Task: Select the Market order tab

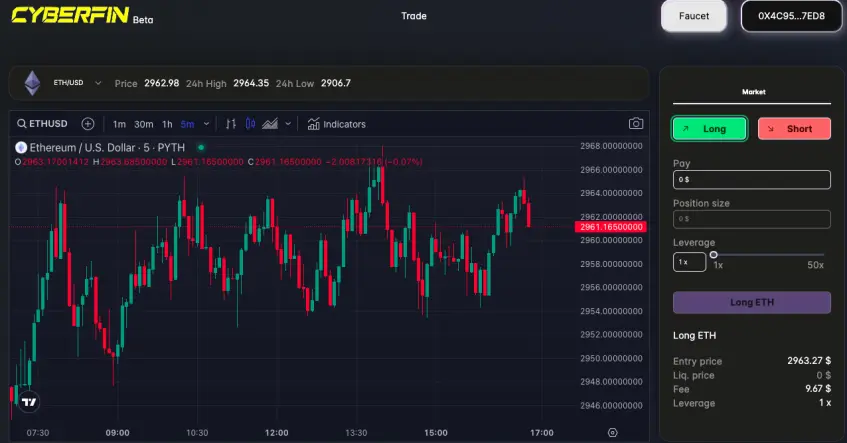Action: pos(754,92)
